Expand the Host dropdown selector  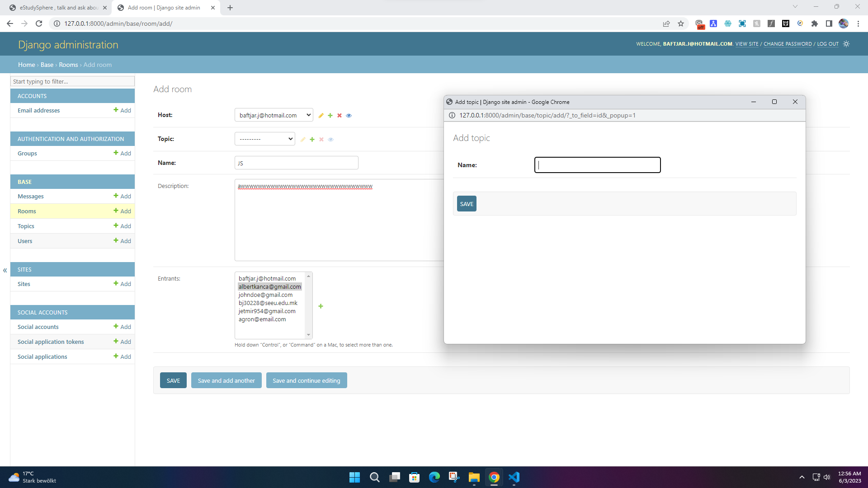point(274,115)
